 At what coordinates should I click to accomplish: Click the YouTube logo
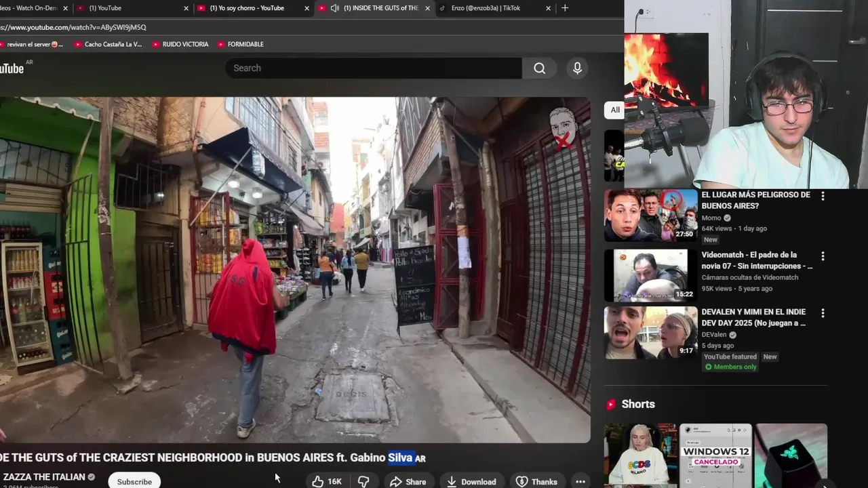click(x=12, y=68)
